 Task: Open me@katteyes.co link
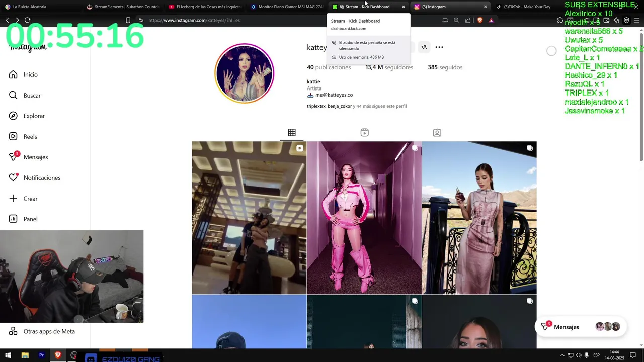point(334,95)
